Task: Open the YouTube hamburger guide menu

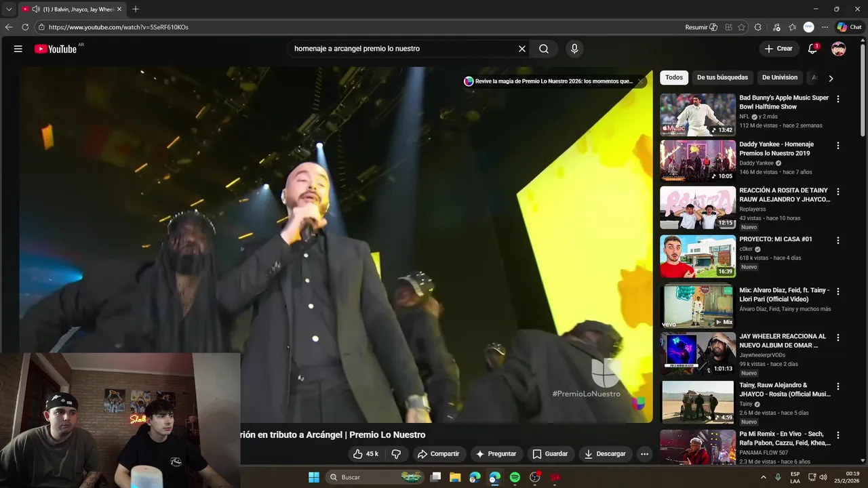Action: [18, 49]
